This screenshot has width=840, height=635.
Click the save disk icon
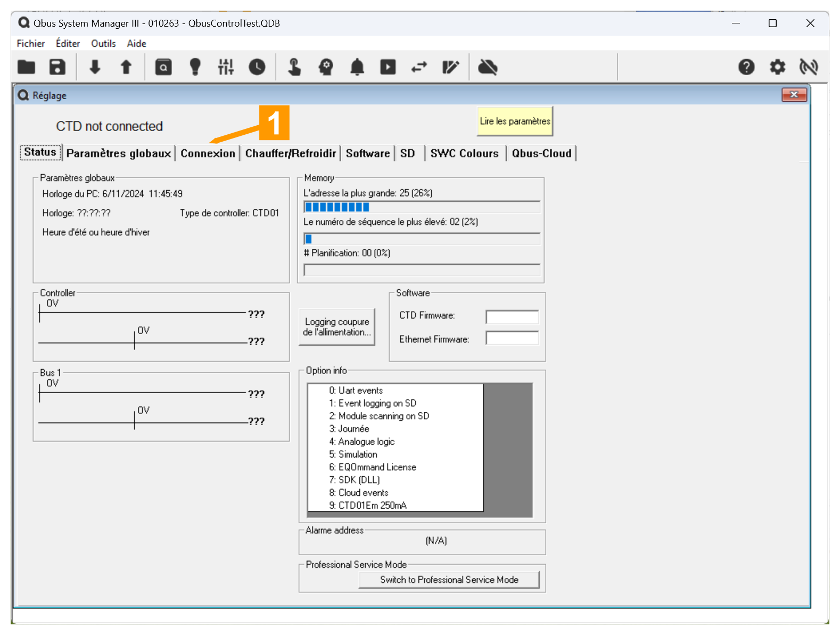[x=57, y=67]
